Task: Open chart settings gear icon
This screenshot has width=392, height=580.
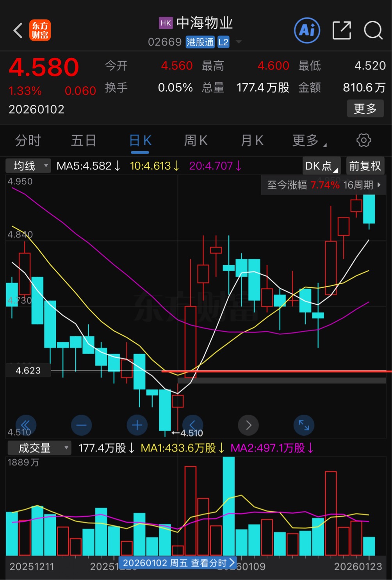Action: point(363,140)
